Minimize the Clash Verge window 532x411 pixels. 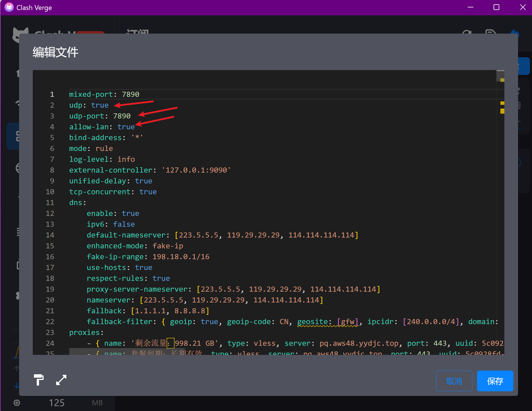pyautogui.click(x=470, y=7)
